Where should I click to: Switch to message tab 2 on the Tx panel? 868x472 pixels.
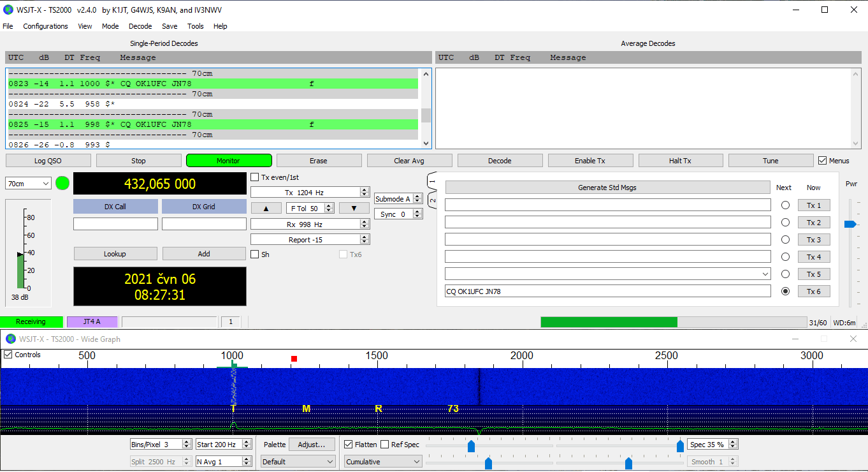431,201
